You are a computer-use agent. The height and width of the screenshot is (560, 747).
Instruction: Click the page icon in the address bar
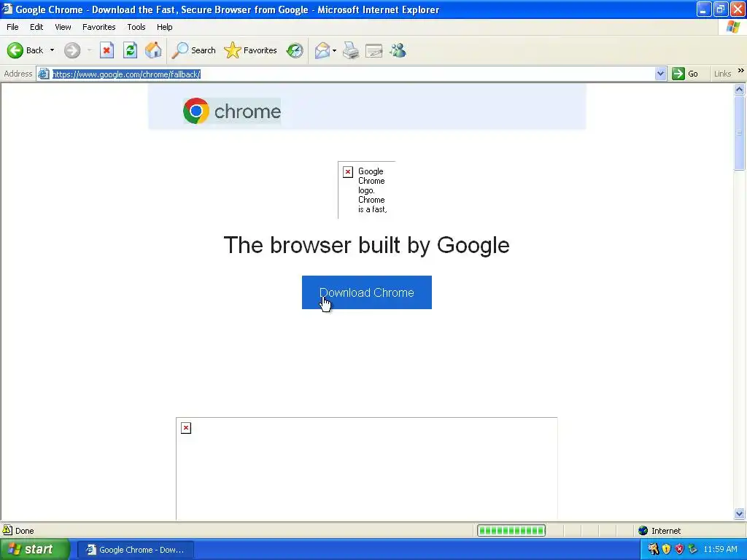(43, 74)
